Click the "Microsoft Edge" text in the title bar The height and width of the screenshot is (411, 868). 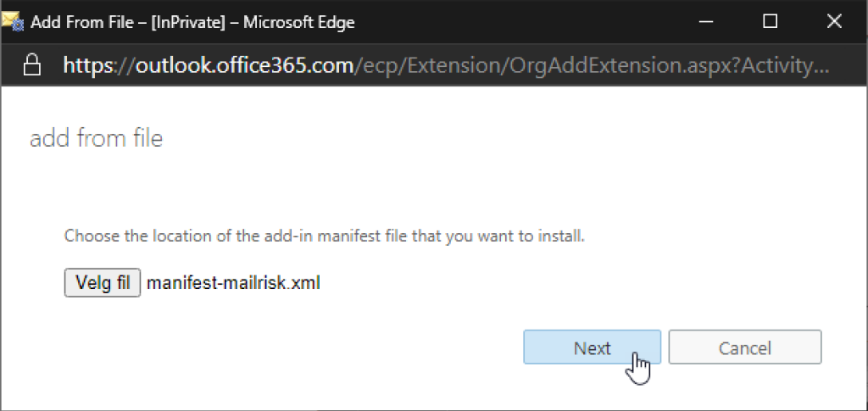[298, 21]
